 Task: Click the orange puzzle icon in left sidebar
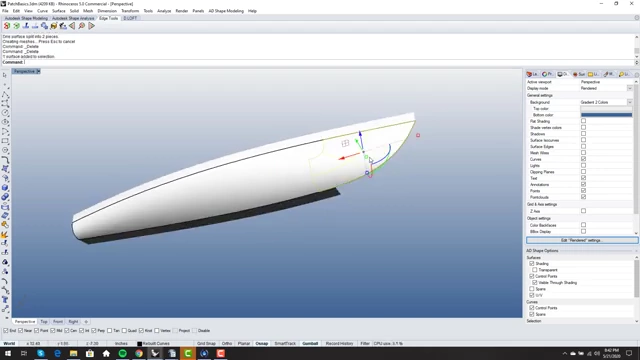pyautogui.click(x=5, y=224)
